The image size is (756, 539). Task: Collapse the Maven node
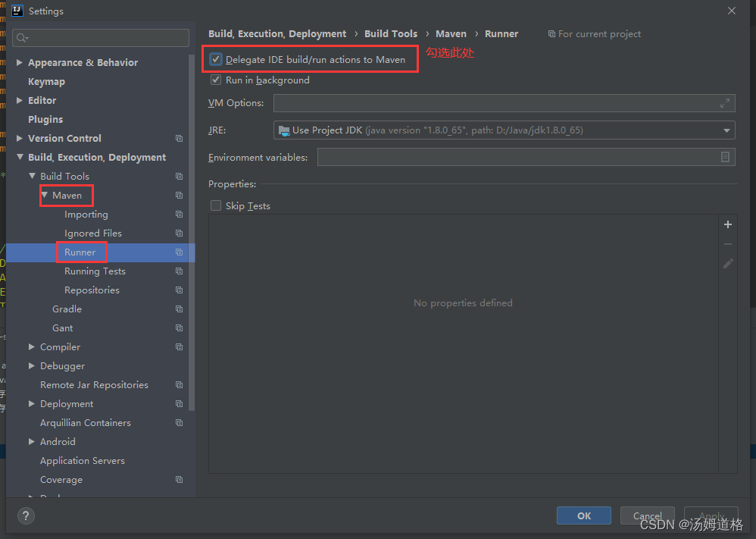coord(45,196)
